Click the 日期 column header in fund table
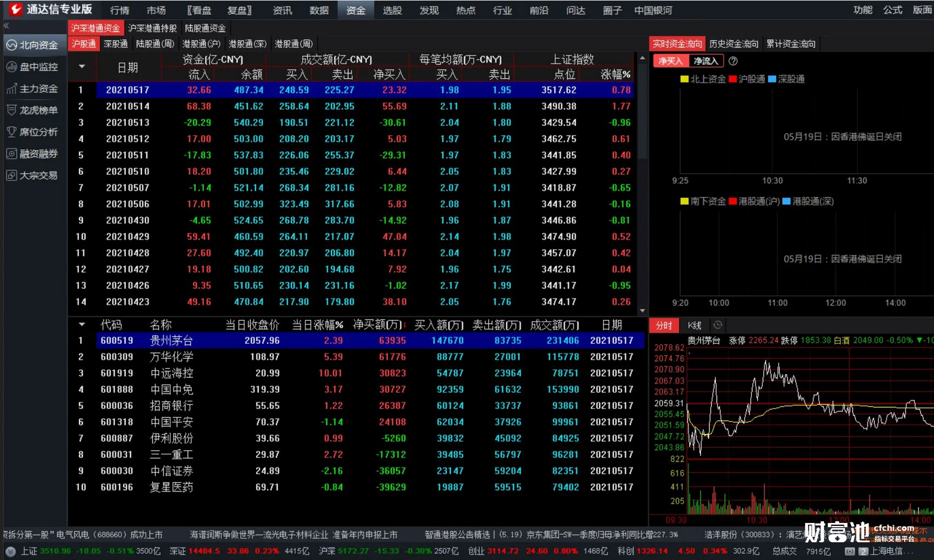 click(128, 67)
